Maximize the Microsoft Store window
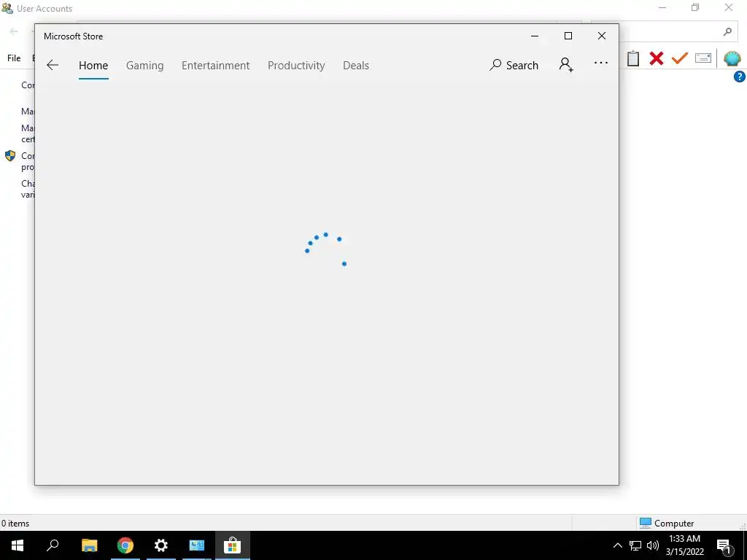Viewport: 747px width, 560px height. (x=568, y=36)
